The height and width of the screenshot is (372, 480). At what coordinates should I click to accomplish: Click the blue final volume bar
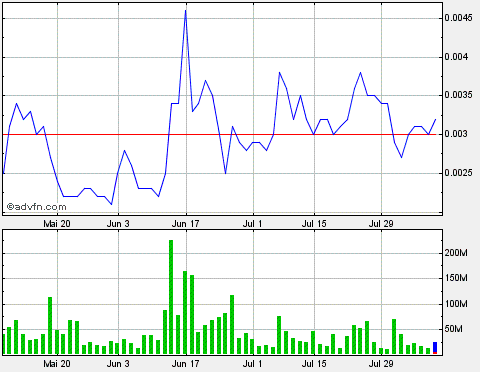(435, 347)
